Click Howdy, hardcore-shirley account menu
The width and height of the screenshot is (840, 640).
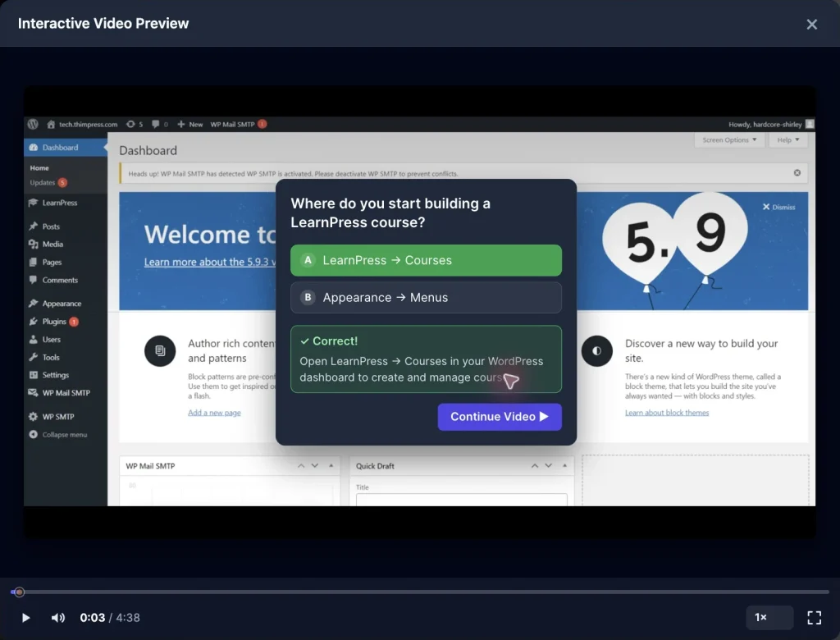click(770, 125)
